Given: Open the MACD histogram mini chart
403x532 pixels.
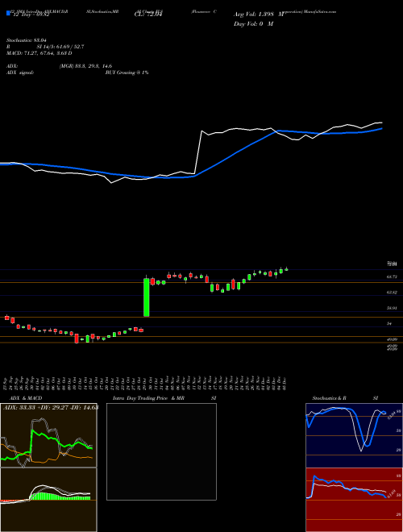Looking at the screenshot, I should (48, 500).
